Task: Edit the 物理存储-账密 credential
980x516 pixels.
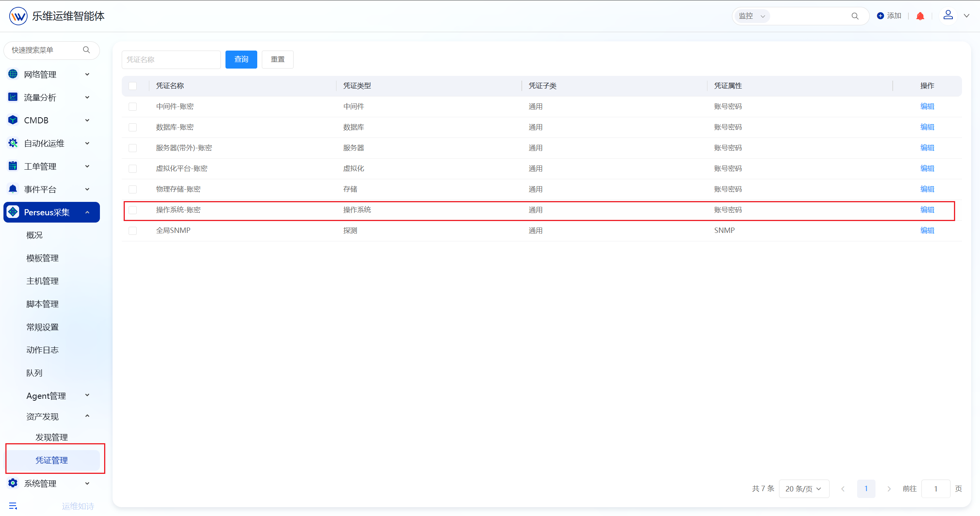Action: pyautogui.click(x=927, y=189)
